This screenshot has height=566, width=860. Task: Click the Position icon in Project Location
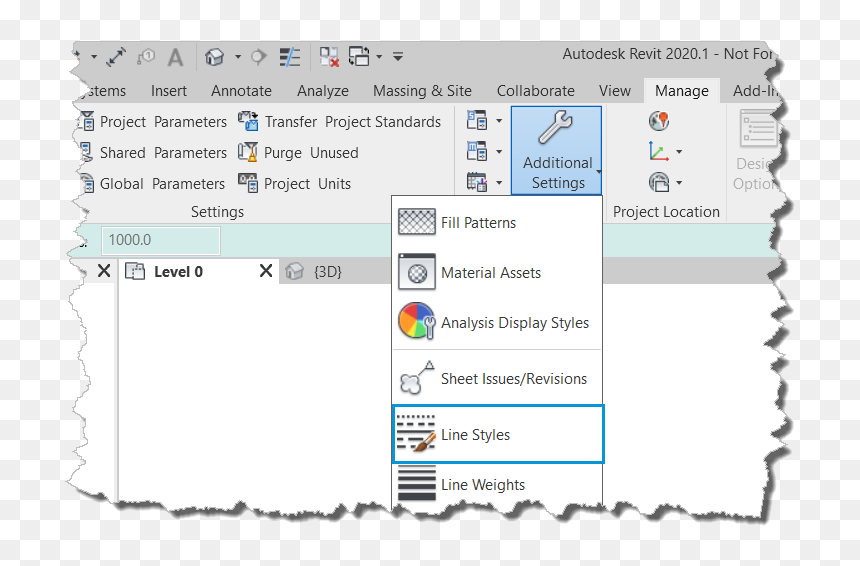(659, 182)
